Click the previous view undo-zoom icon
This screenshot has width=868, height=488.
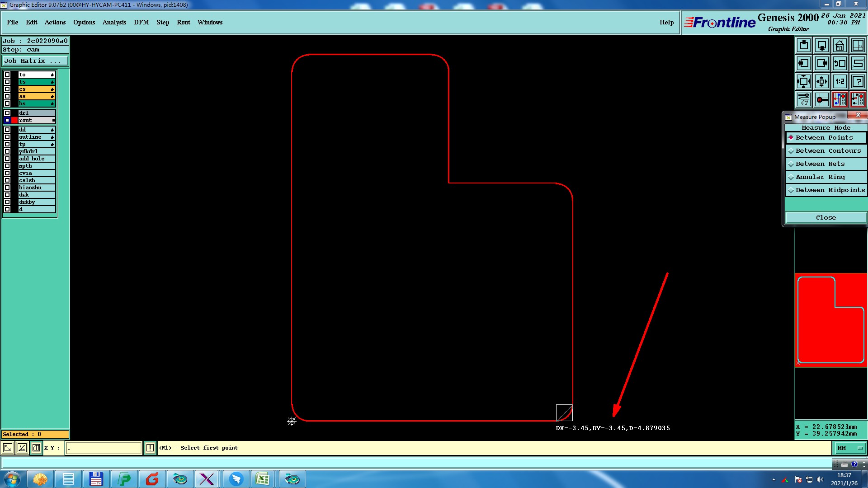click(x=840, y=64)
